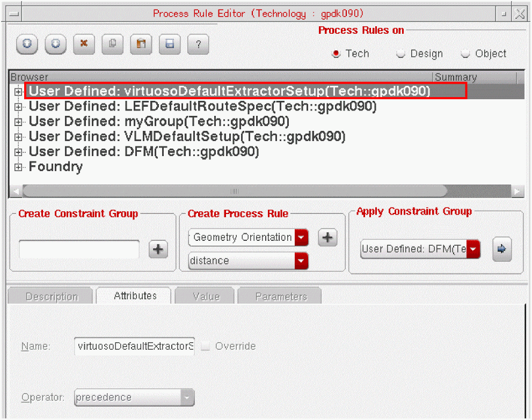Click the delete (X) toolbar icon

(84, 44)
